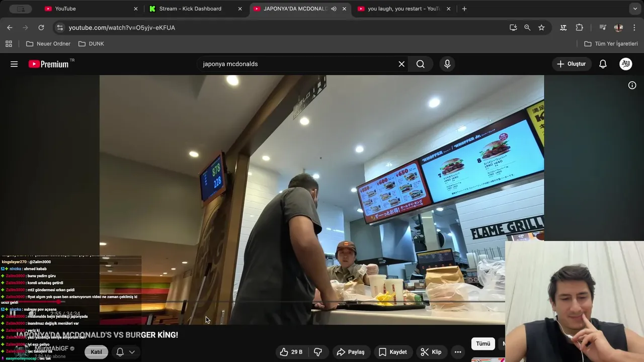Viewport: 644px width, 362px height.
Task: Click the video player frame
Action: (x=321, y=200)
